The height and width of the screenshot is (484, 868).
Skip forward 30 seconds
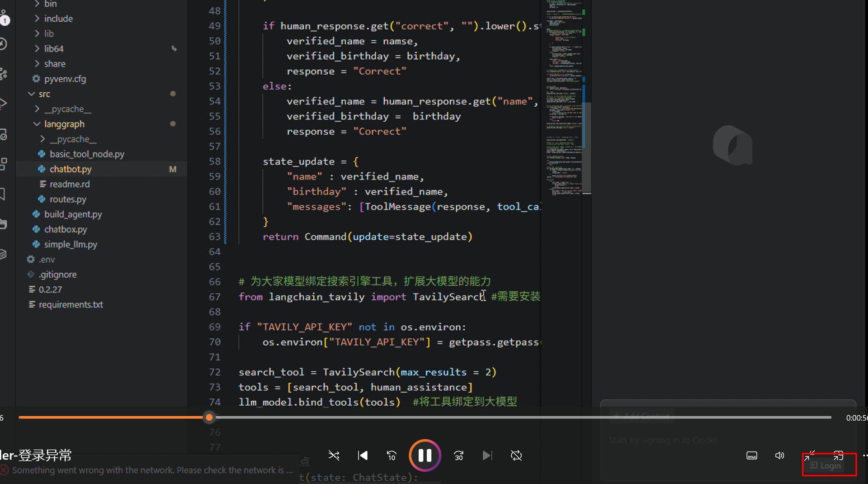coord(458,456)
